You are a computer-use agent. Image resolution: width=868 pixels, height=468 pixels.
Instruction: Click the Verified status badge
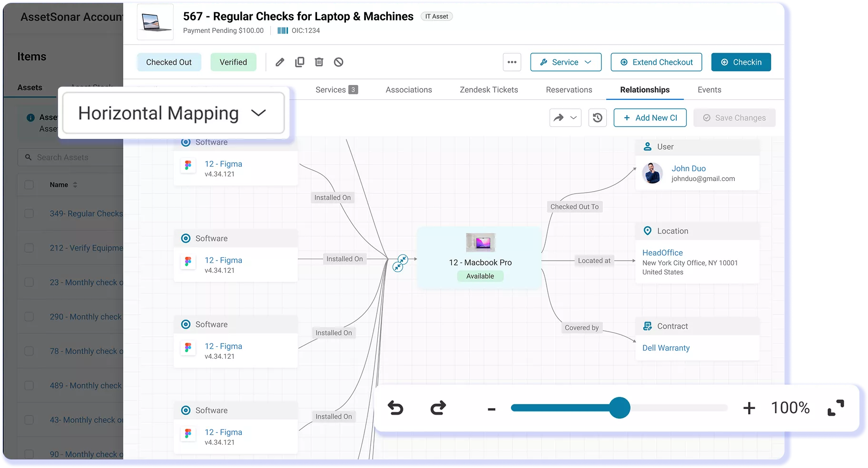coord(233,62)
